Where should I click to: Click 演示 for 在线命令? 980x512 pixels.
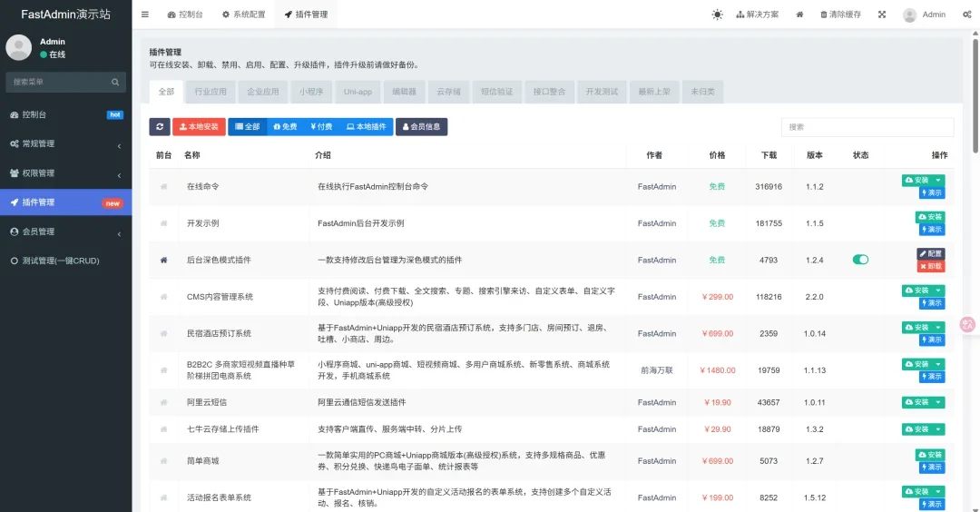pyautogui.click(x=932, y=193)
